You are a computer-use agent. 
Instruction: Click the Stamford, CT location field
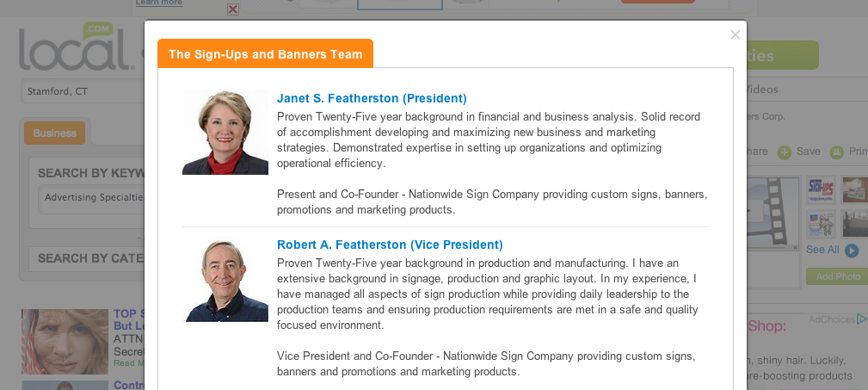point(82,91)
